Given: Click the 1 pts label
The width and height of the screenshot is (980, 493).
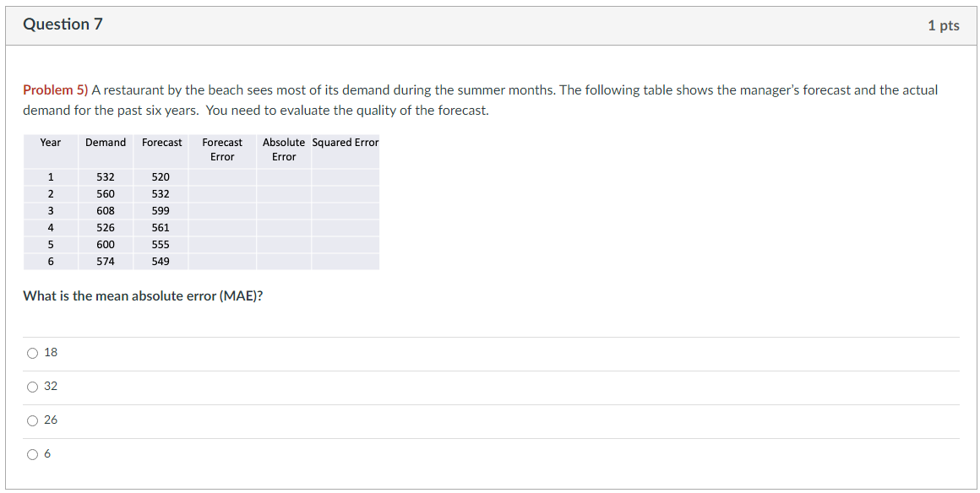Looking at the screenshot, I should coord(946,25).
